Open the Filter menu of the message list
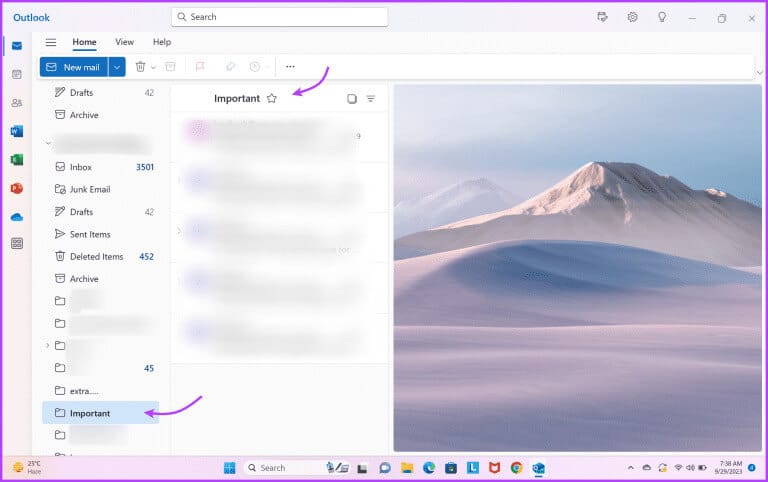 click(371, 98)
